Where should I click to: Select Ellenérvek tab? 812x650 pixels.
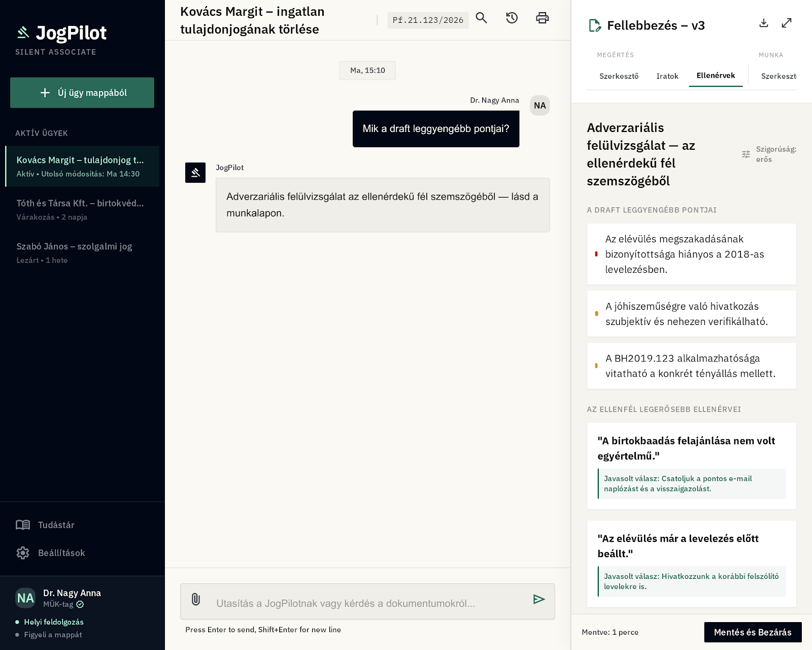point(716,76)
